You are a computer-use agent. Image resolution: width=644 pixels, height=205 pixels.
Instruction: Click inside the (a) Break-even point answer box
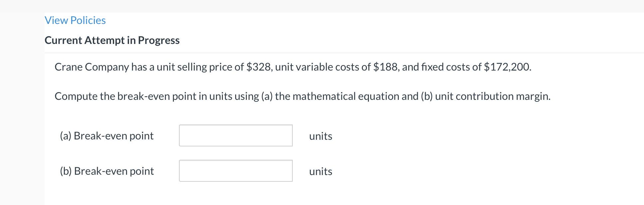pyautogui.click(x=236, y=135)
